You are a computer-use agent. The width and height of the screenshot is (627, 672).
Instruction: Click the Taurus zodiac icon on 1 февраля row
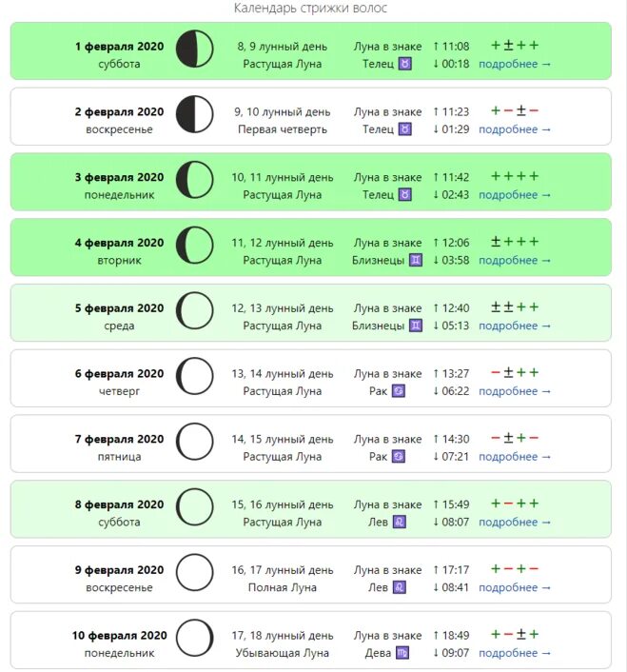point(404,64)
